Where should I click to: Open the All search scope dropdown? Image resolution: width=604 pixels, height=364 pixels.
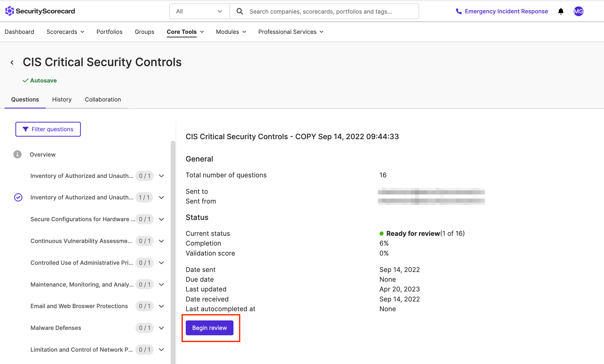199,11
